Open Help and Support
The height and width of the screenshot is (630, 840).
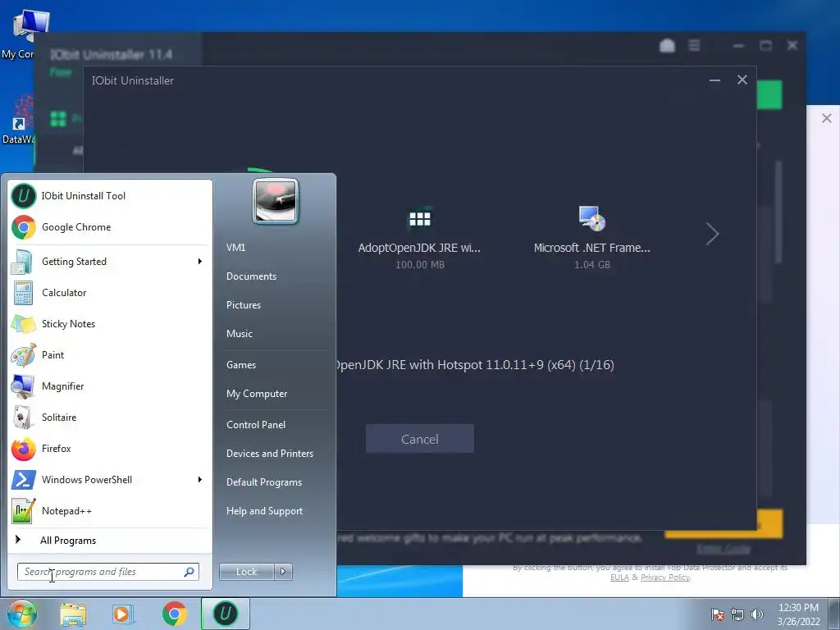pyautogui.click(x=264, y=511)
